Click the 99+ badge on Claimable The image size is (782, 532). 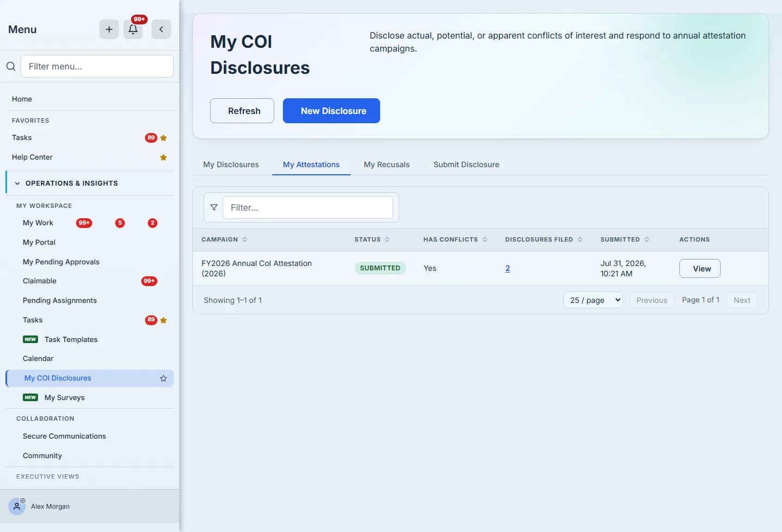click(x=149, y=281)
